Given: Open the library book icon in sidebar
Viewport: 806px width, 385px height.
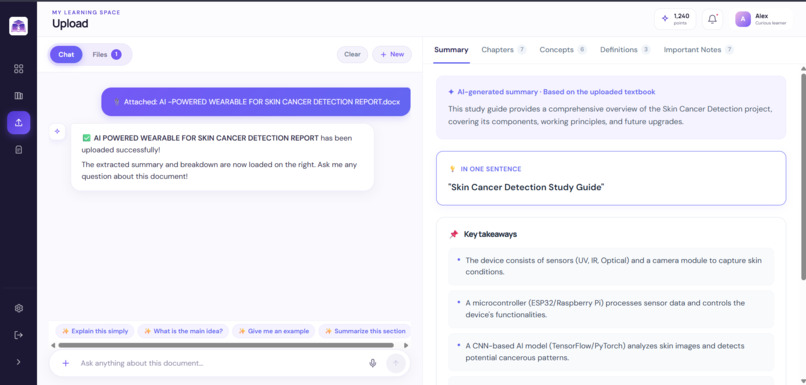Looking at the screenshot, I should click(x=19, y=96).
